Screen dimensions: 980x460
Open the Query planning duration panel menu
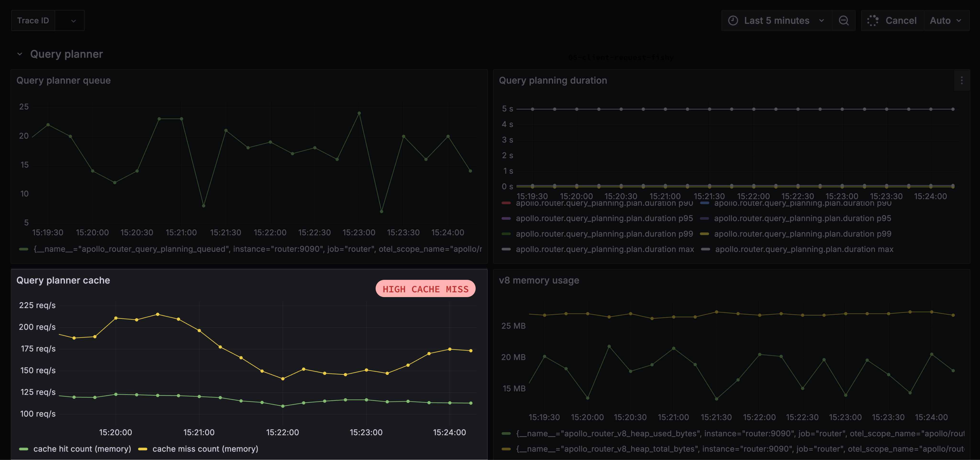(961, 80)
